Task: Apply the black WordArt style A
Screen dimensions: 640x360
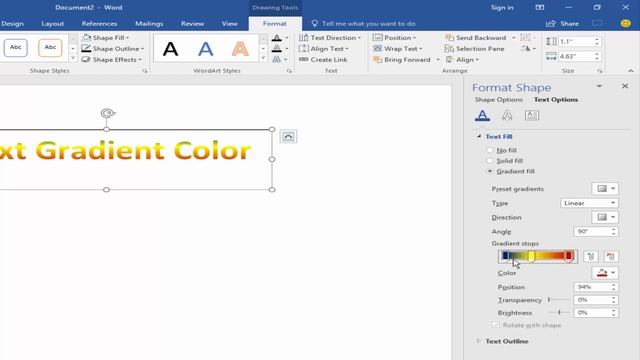Action: [x=171, y=49]
